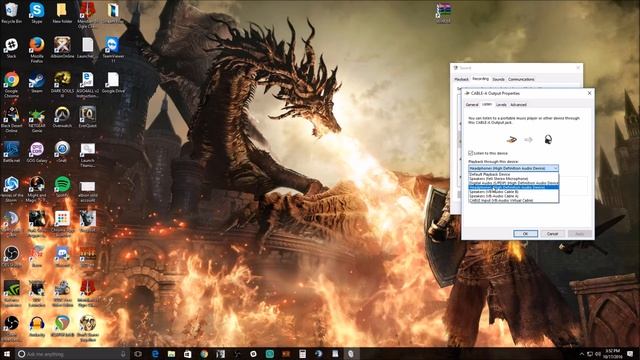Select the Heroes of the Storm shortcut

click(x=11, y=189)
